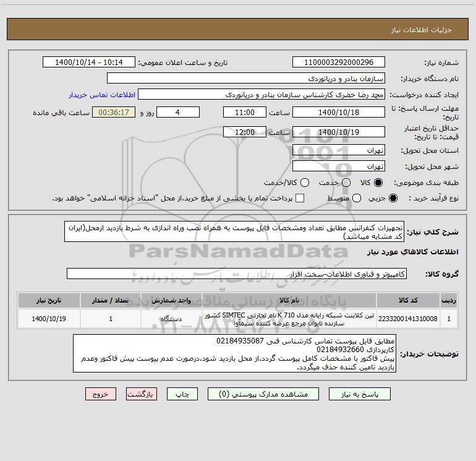Screen dimensions: 476x461
Task: Click the تاریخ نیاز column header
Action: click(49, 300)
